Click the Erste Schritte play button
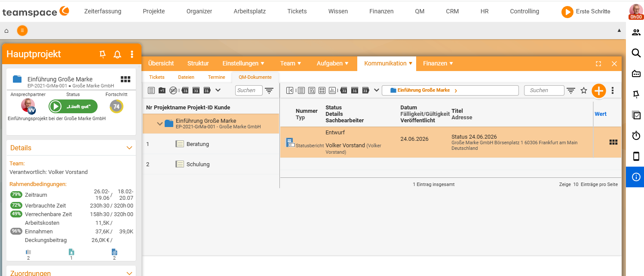This screenshot has width=644, height=276. tap(567, 12)
